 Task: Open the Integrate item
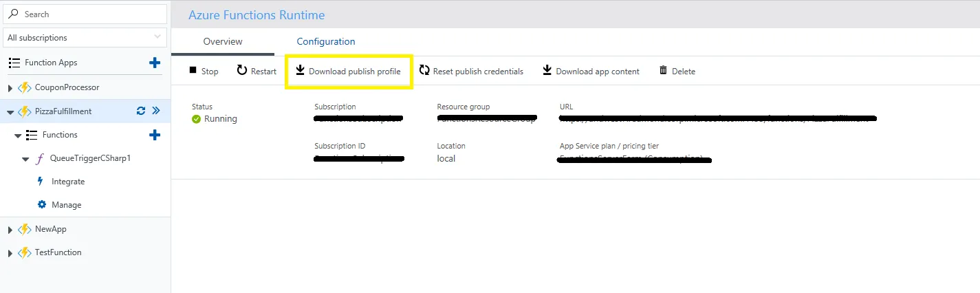(x=68, y=182)
